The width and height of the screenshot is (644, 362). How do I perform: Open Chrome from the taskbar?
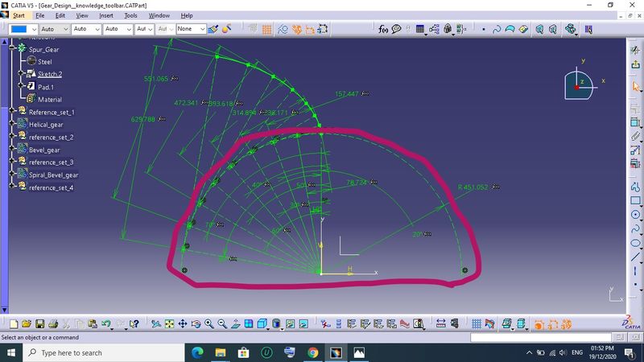[x=312, y=352]
